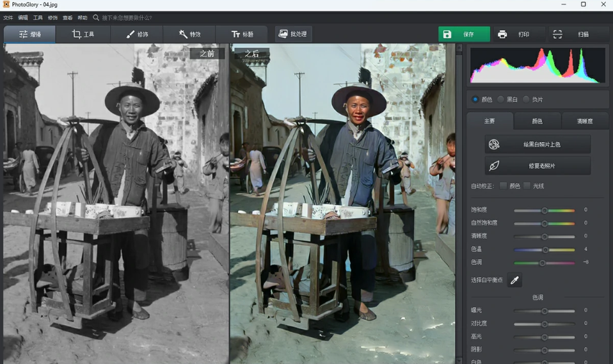
Task: Click the 清晰度 clarity slider
Action: point(544,237)
